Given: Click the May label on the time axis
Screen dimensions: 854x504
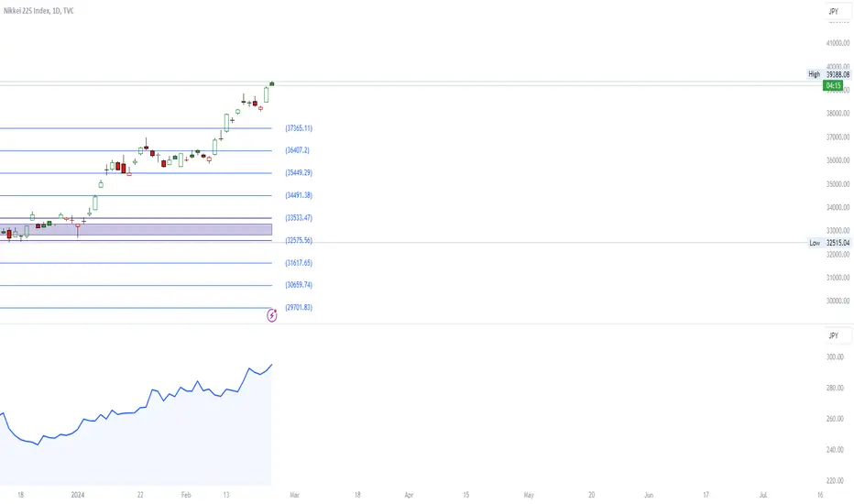Looking at the screenshot, I should [529, 495].
